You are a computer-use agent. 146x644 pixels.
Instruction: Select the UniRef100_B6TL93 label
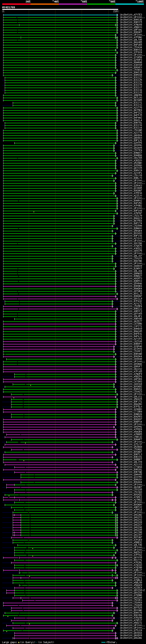tap(131, 98)
